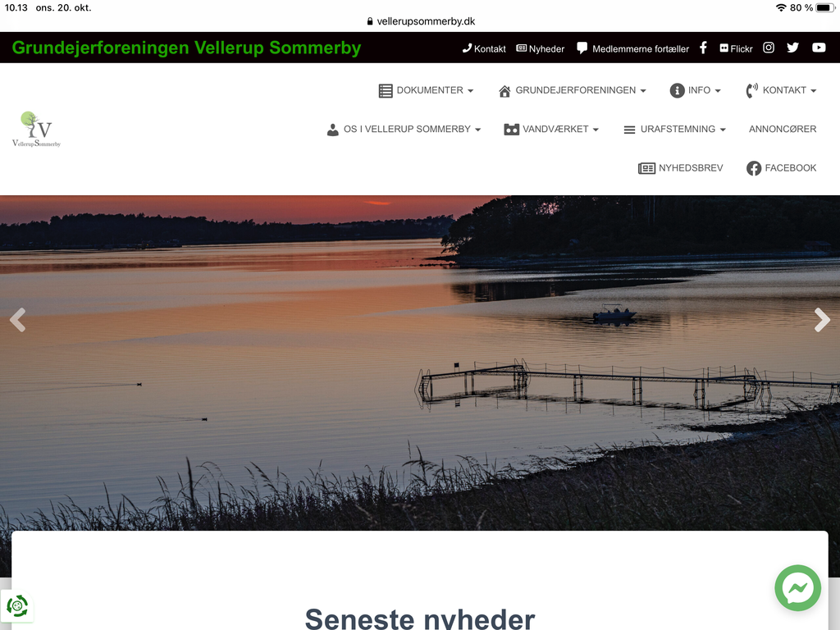840x630 pixels.
Task: Expand the Urafstemning dropdown menu
Action: 674,129
